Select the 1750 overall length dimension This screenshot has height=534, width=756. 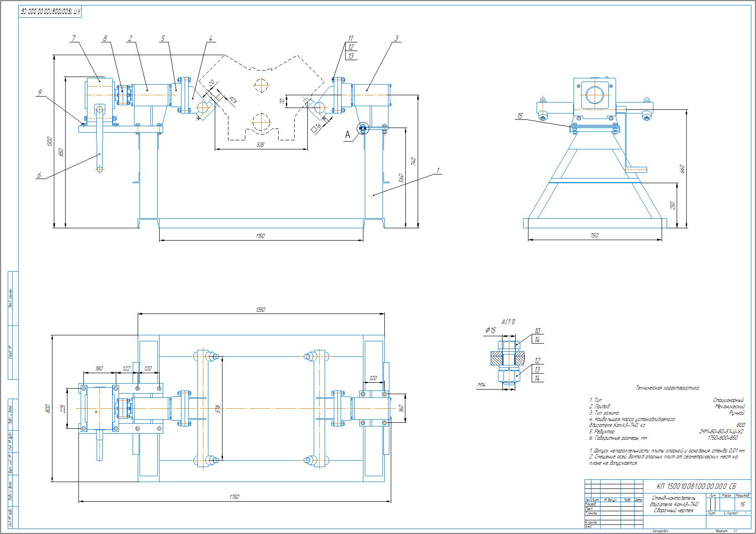click(234, 497)
